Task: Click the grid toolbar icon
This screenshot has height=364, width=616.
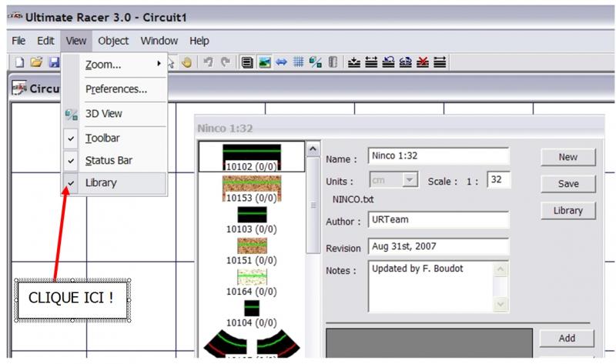Action: tap(298, 62)
